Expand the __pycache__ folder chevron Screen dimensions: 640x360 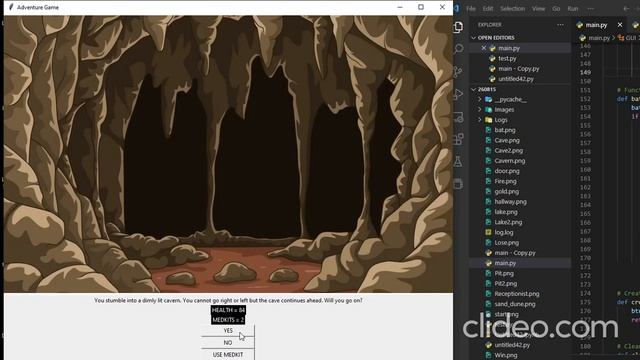point(480,99)
